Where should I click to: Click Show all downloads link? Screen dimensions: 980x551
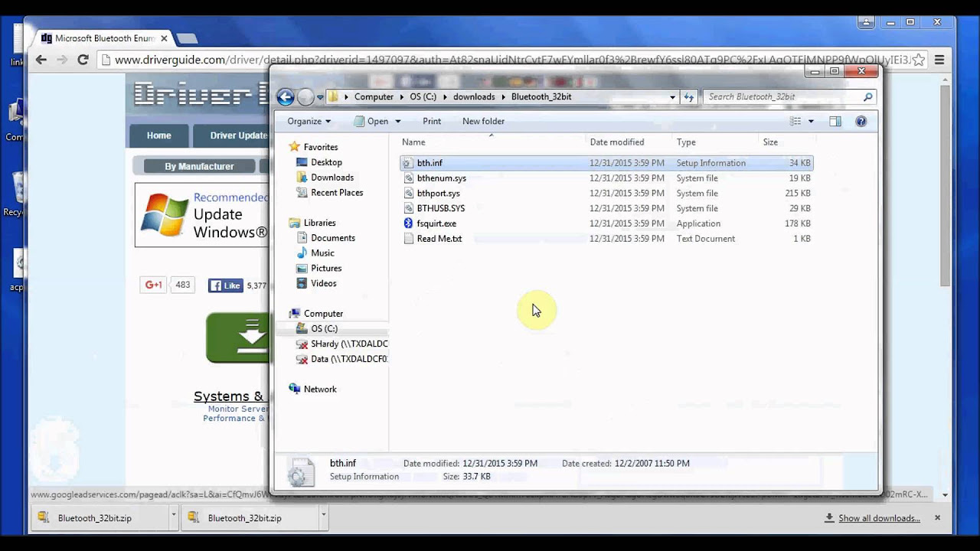[879, 518]
